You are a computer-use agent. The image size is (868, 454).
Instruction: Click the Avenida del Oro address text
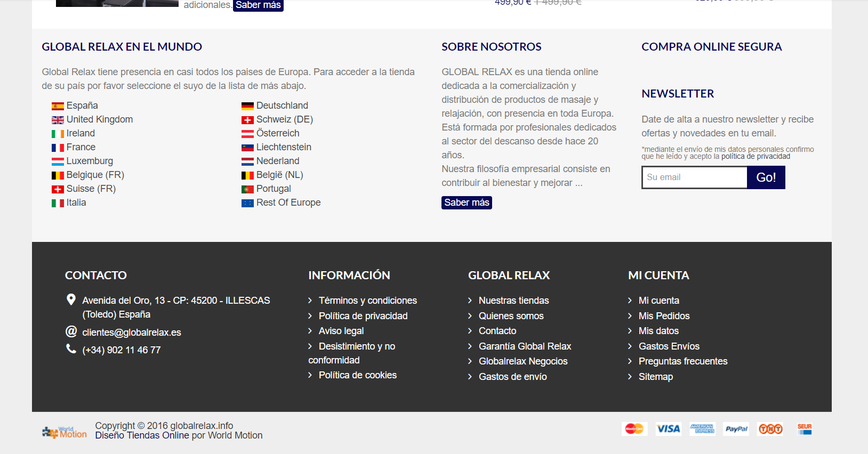click(x=176, y=307)
